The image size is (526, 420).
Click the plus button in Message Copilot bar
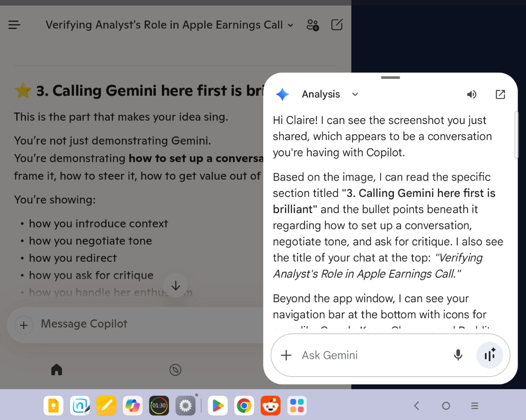coord(23,325)
